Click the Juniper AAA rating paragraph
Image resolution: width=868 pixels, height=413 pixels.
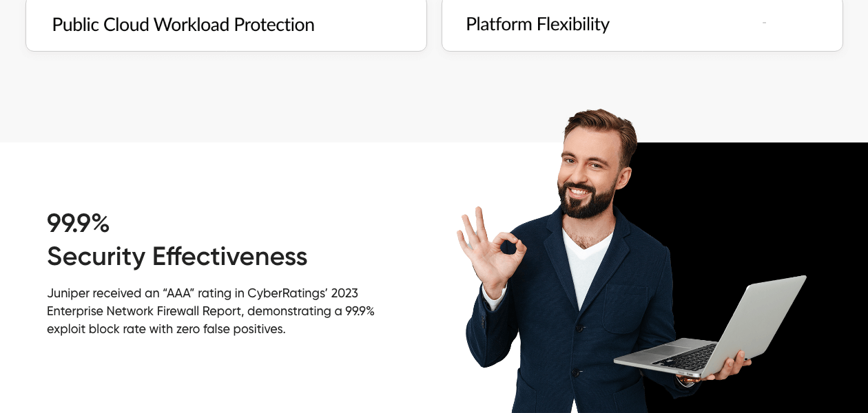(211, 311)
